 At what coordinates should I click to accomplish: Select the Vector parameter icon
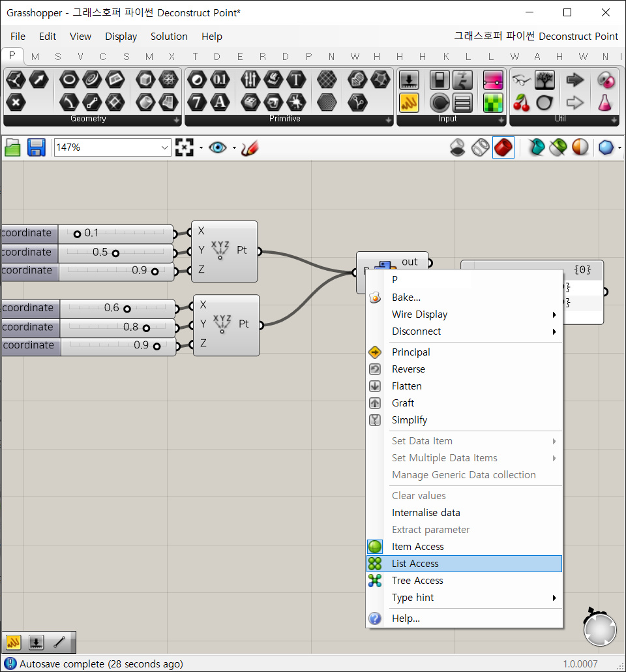[39, 80]
